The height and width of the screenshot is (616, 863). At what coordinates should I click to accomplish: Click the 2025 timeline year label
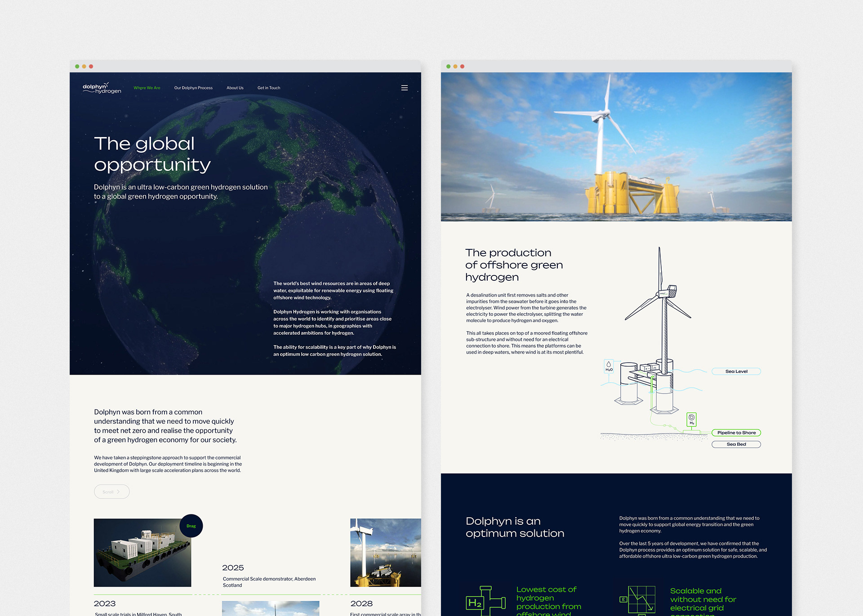coord(233,568)
